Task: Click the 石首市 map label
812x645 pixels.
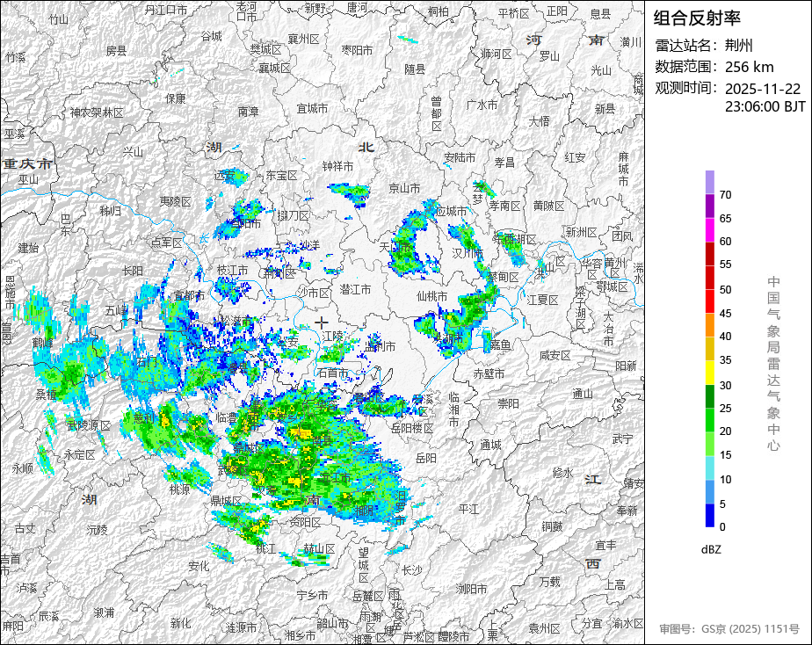Action: (332, 373)
